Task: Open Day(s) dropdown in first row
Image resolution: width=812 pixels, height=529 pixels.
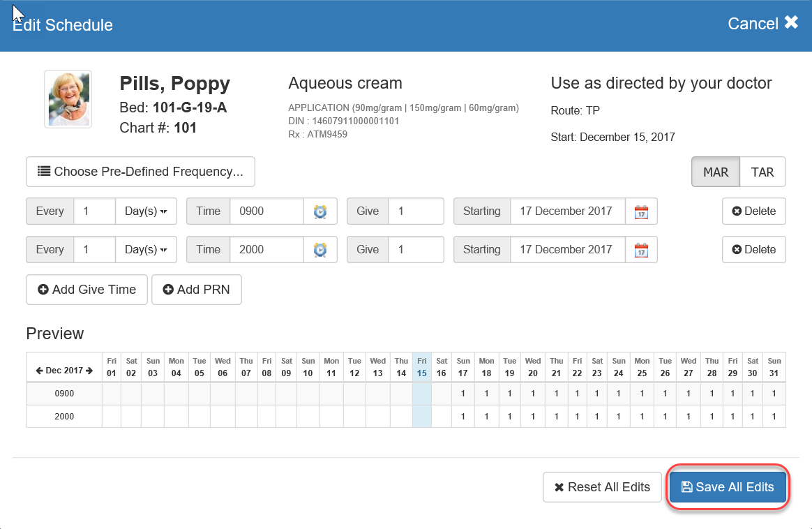Action: [x=146, y=211]
